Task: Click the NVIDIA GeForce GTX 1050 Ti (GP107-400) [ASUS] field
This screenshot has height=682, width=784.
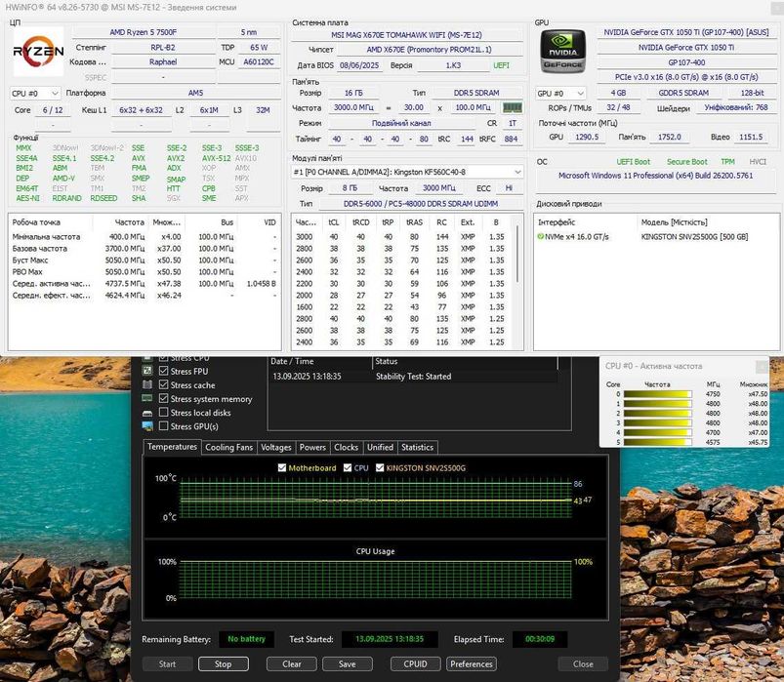Action: [x=686, y=32]
